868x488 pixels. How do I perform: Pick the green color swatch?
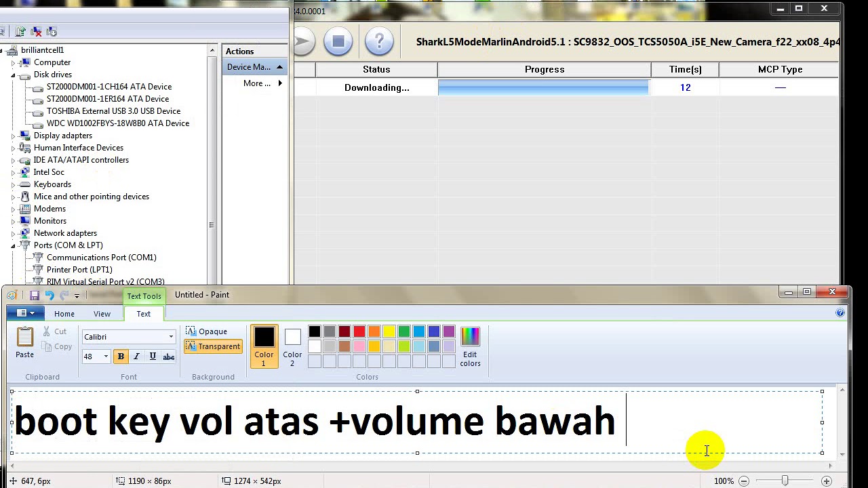(x=404, y=331)
